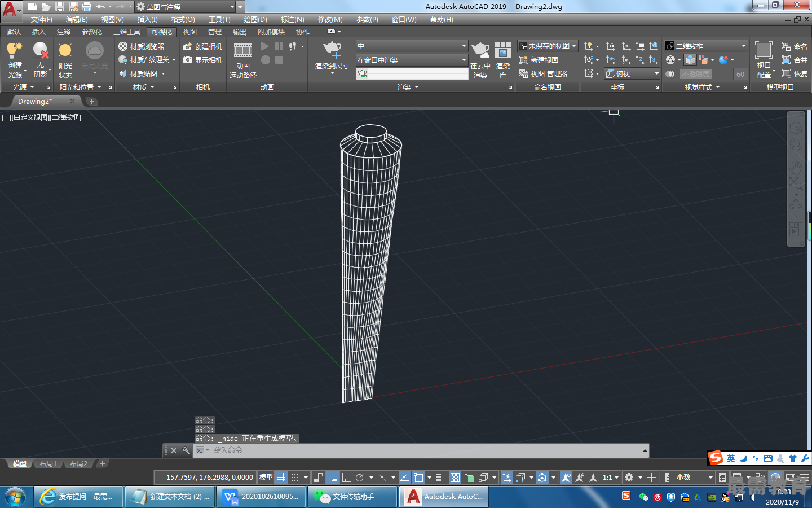Click the 模型 model space button in status bar

point(266,478)
